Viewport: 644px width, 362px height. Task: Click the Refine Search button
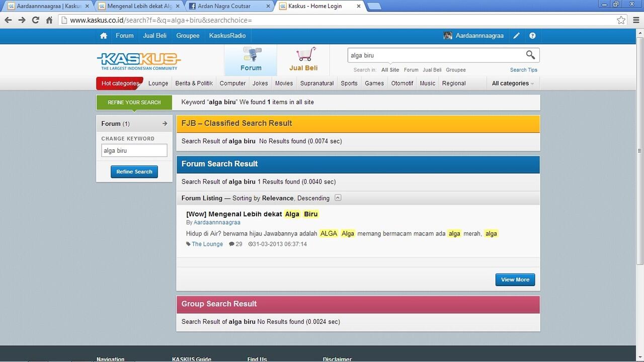tap(134, 171)
